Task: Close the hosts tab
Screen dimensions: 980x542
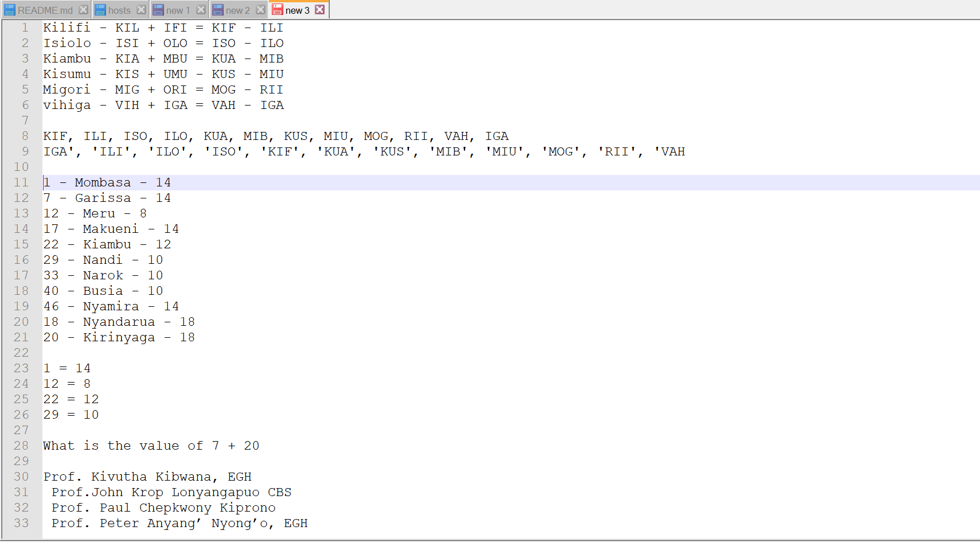Action: tap(141, 10)
